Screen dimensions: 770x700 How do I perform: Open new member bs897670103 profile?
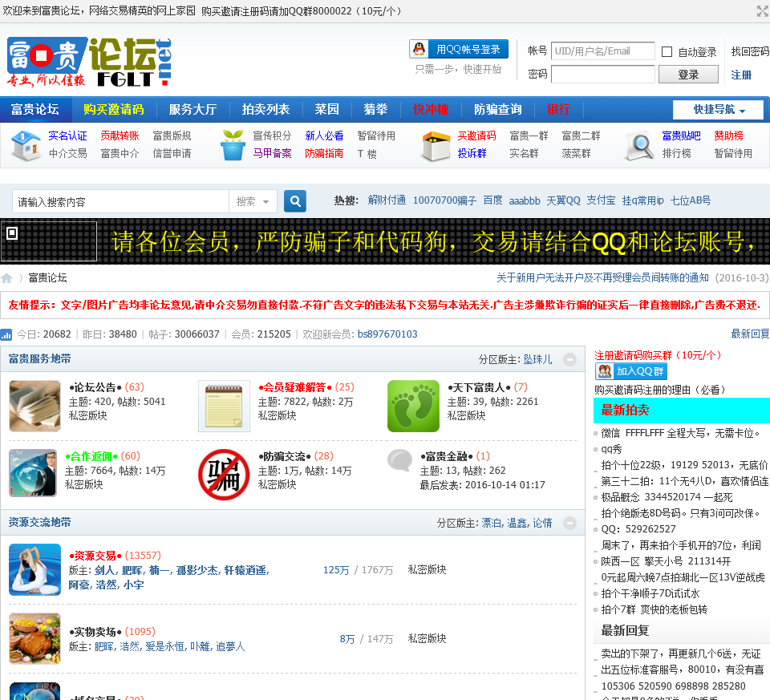tap(387, 334)
